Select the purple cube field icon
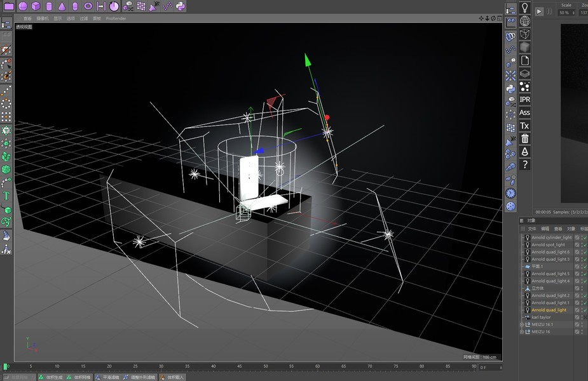588x381 pixels. point(36,6)
